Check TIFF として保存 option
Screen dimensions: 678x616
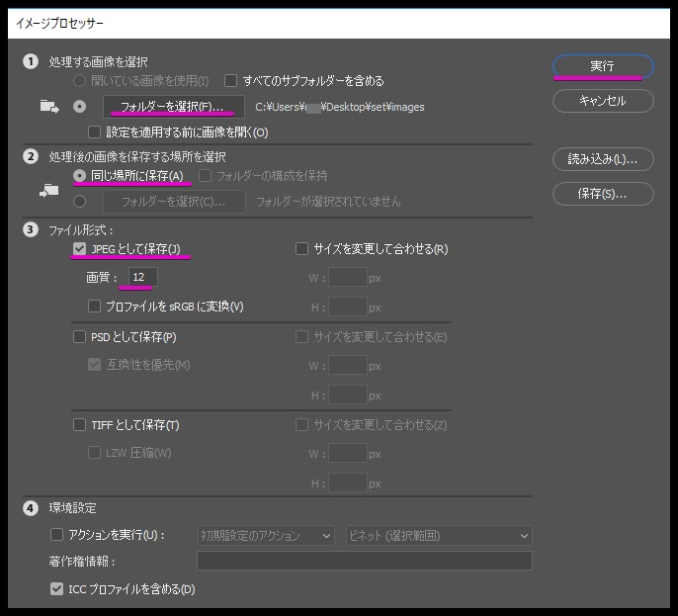(80, 425)
